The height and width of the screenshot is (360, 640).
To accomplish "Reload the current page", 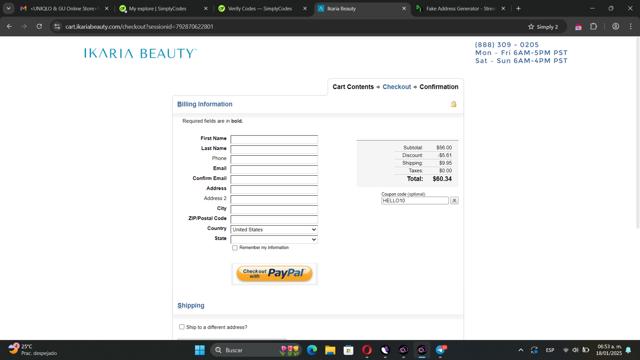I will pos(39,27).
